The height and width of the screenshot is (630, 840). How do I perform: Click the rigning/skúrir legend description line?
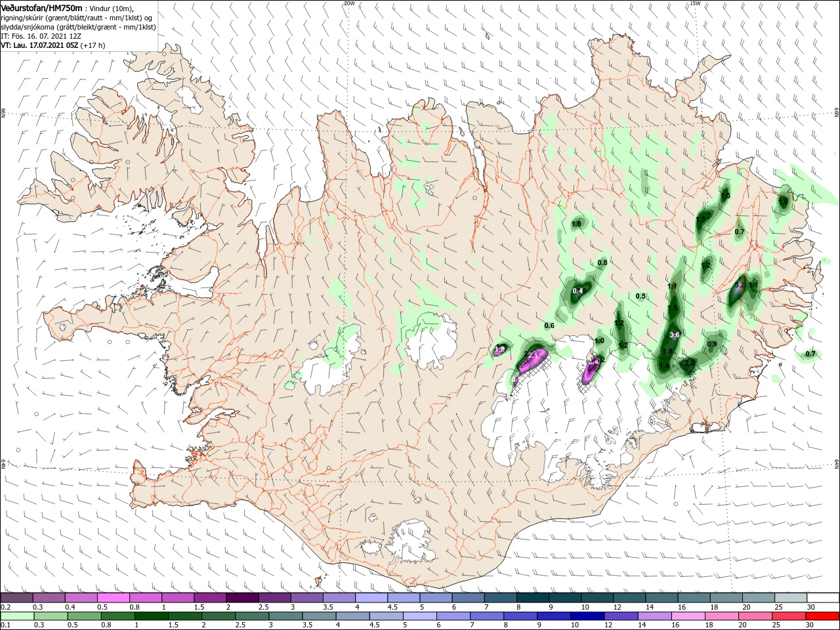pyautogui.click(x=76, y=18)
